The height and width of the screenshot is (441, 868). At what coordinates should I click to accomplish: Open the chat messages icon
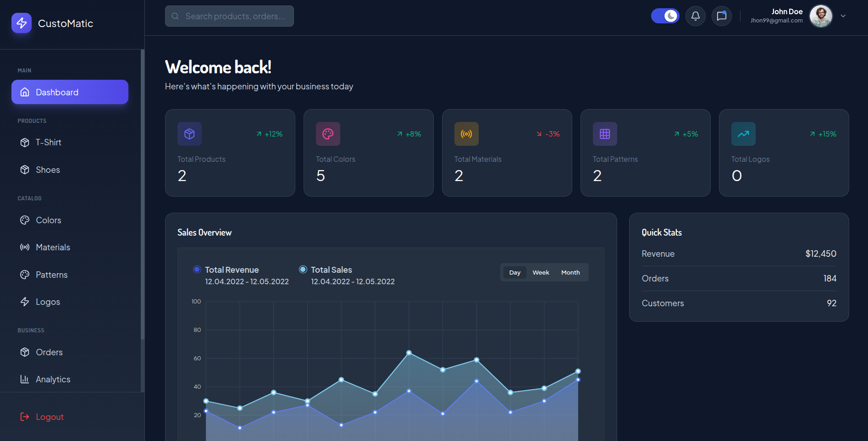tap(722, 16)
